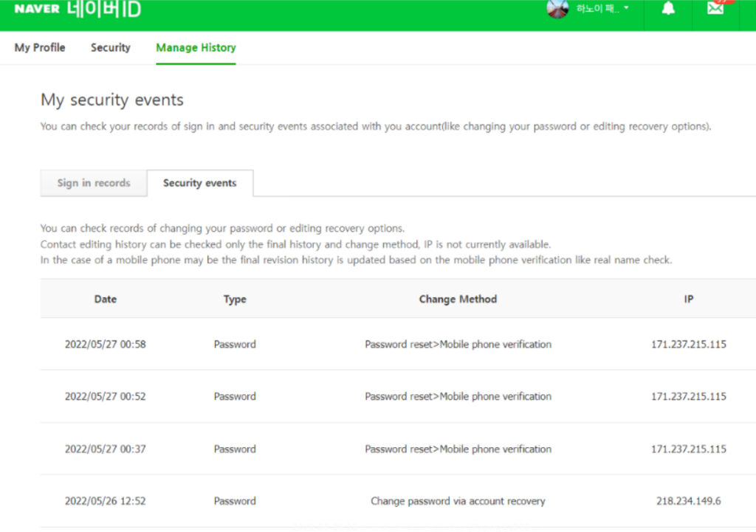
Task: Click IP 171.237.215.115 in 00:37 row
Action: [x=689, y=449]
